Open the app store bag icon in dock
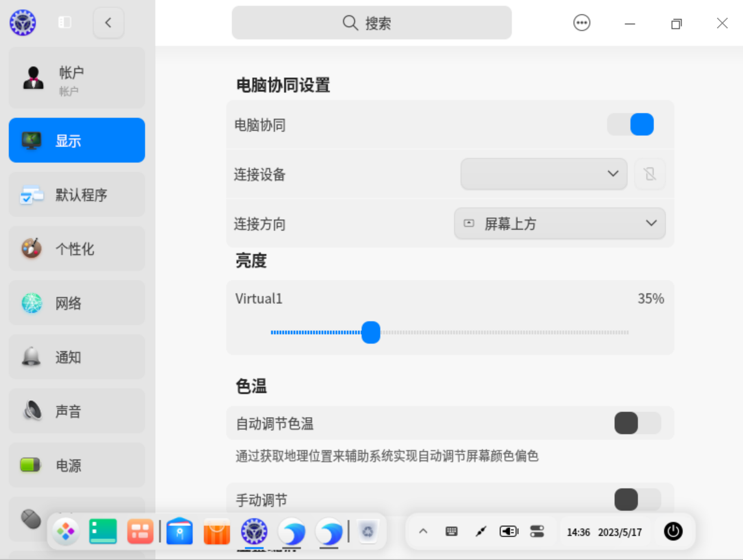Image resolution: width=743 pixels, height=560 pixels. pyautogui.click(x=217, y=531)
